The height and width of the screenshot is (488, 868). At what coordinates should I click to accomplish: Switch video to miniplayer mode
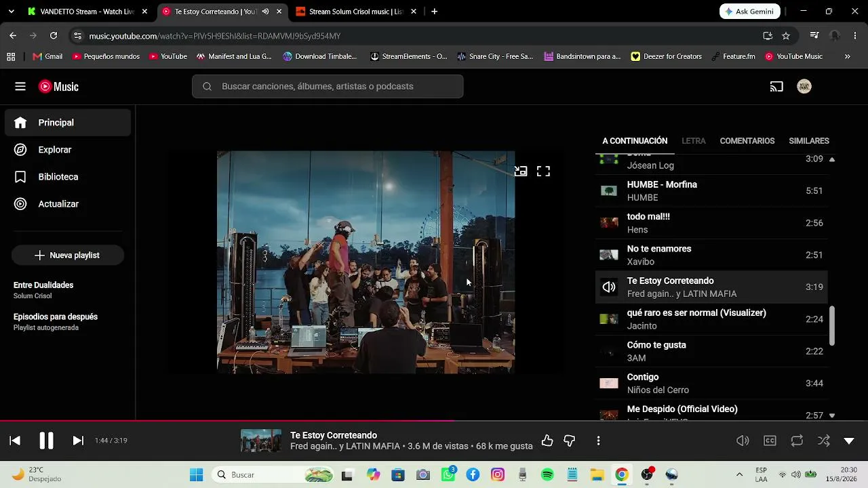click(521, 171)
